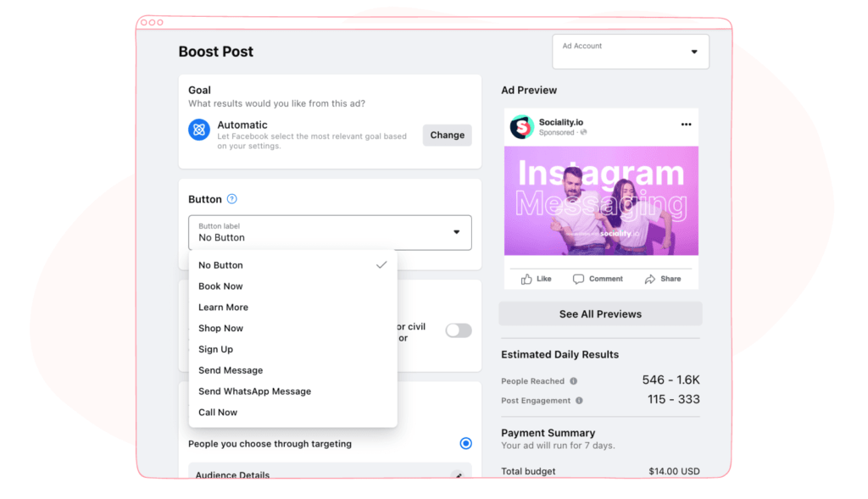The width and height of the screenshot is (868, 499).
Task: Pick Shop Now option
Action: pos(292,328)
